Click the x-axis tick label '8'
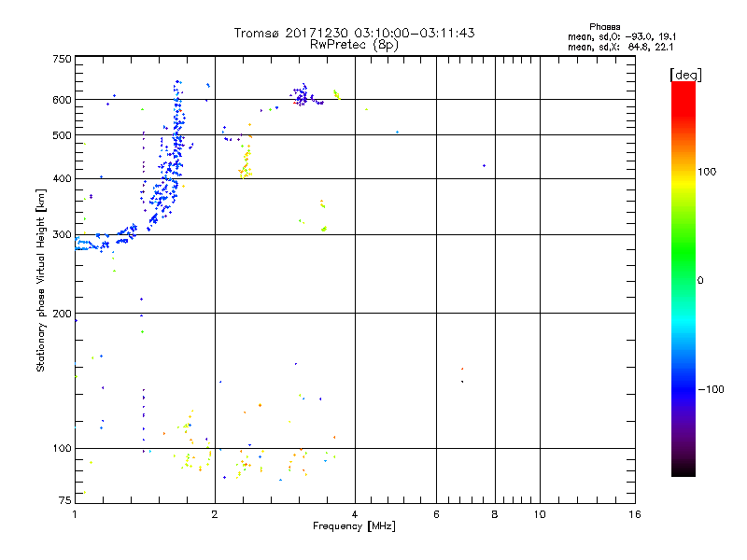Screen dimensions: 747x560 [x=495, y=514]
